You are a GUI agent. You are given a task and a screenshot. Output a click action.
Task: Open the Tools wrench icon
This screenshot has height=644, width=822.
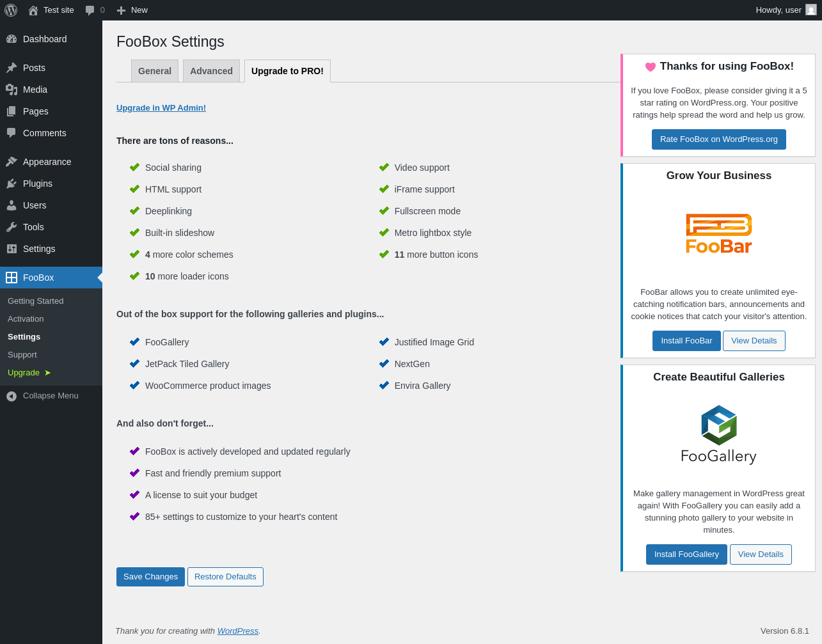(12, 227)
